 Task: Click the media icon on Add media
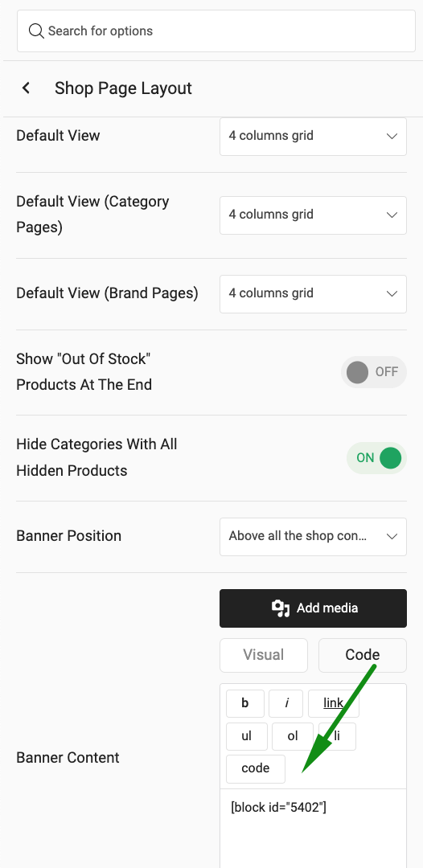[281, 608]
